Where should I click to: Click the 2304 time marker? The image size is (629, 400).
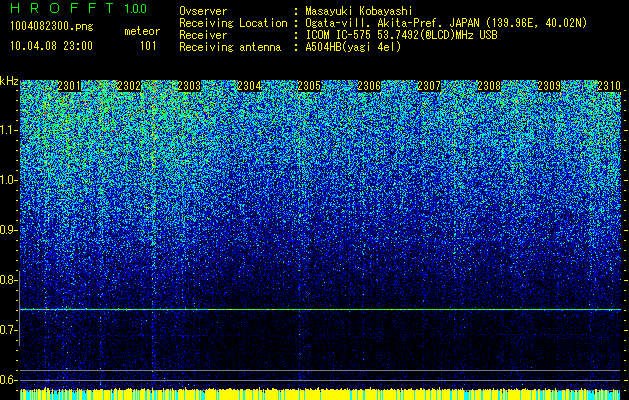pyautogui.click(x=249, y=86)
